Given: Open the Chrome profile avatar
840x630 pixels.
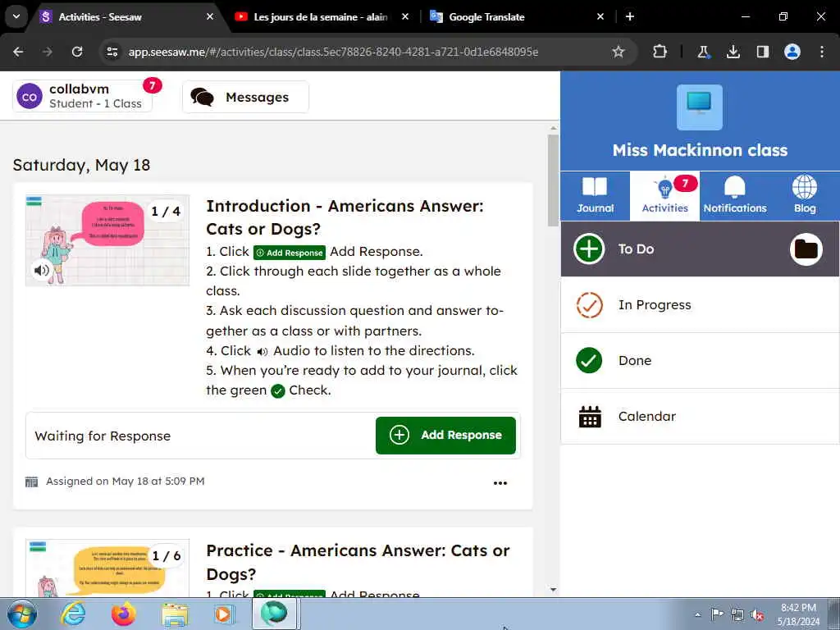Looking at the screenshot, I should point(792,52).
